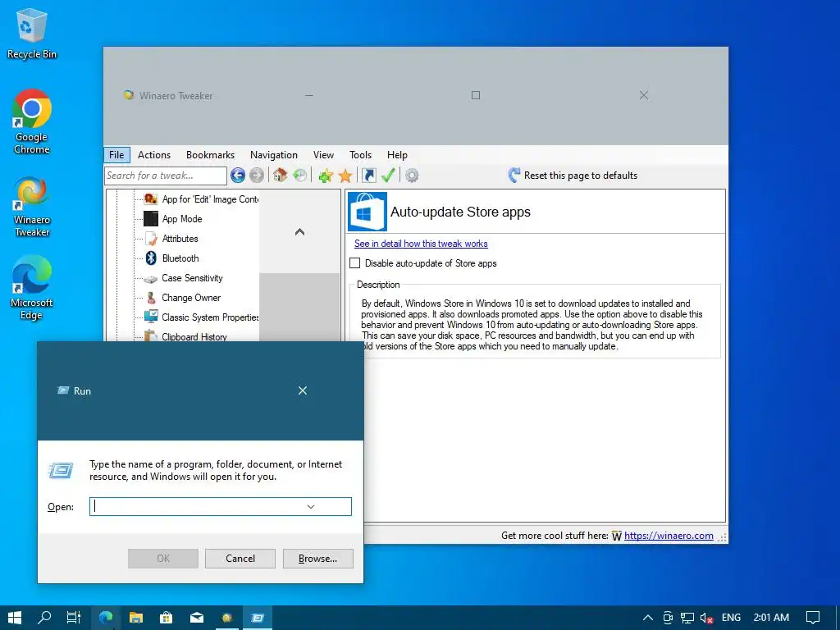Open the Actions menu
The image size is (840, 630).
point(153,155)
